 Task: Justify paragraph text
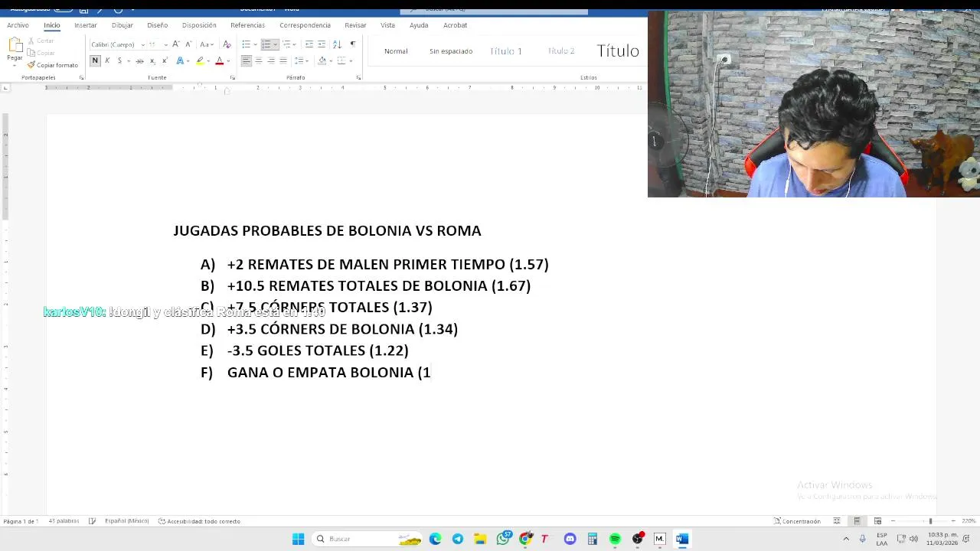[x=283, y=60]
